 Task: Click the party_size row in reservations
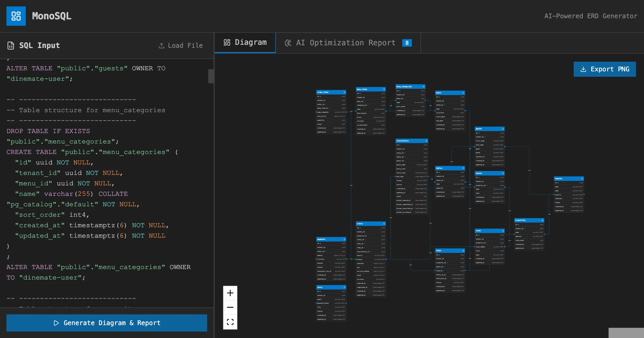tap(412, 169)
